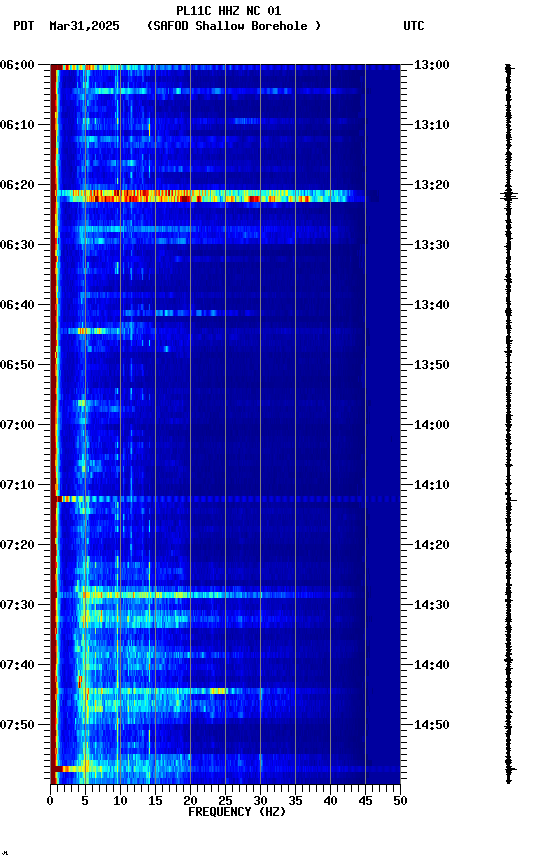Click the 13:10 UTC time label
The width and height of the screenshot is (552, 864).
pyautogui.click(x=432, y=125)
